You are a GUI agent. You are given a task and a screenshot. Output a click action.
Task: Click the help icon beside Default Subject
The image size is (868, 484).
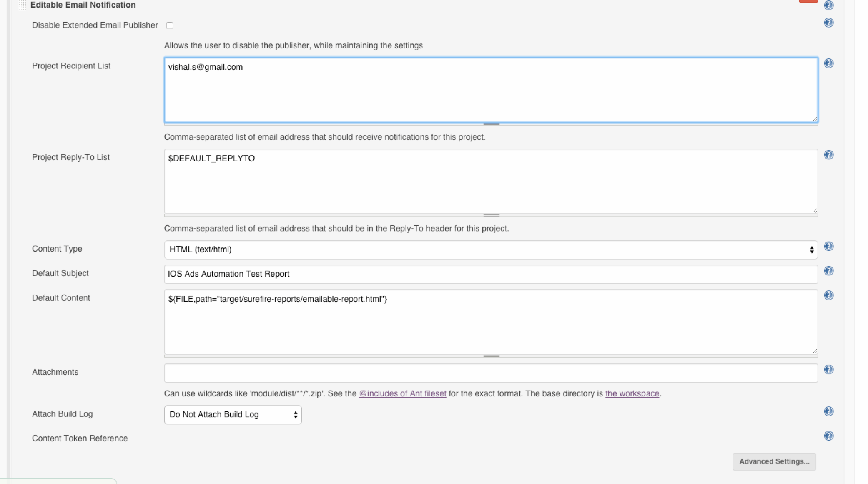(829, 271)
